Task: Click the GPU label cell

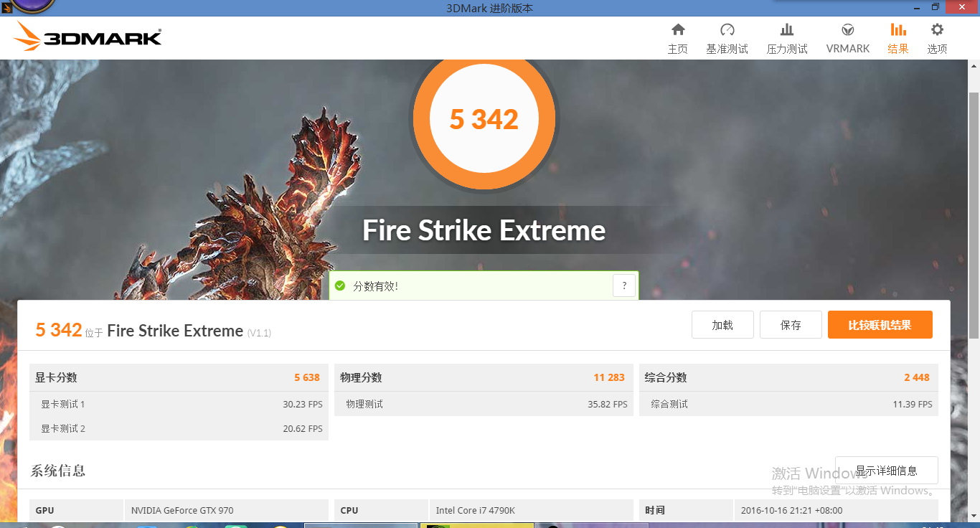Action: 76,511
